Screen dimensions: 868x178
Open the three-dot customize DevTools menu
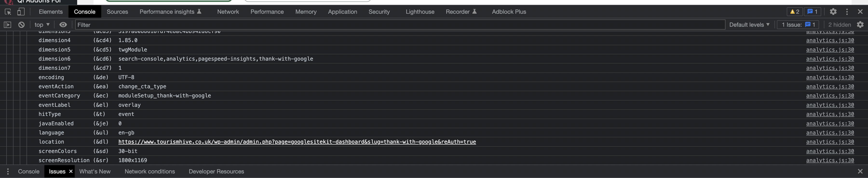(847, 12)
